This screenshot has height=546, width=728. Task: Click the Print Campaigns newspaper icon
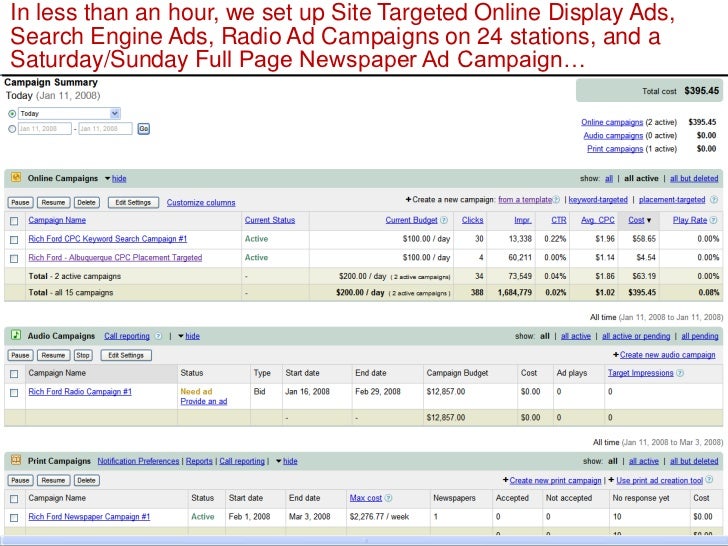point(16,460)
